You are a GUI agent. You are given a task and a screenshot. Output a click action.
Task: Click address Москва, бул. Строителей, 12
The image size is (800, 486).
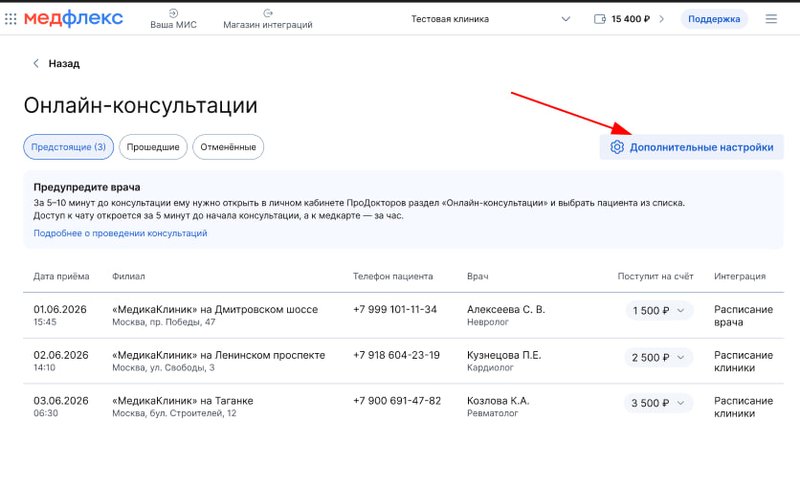tap(174, 413)
